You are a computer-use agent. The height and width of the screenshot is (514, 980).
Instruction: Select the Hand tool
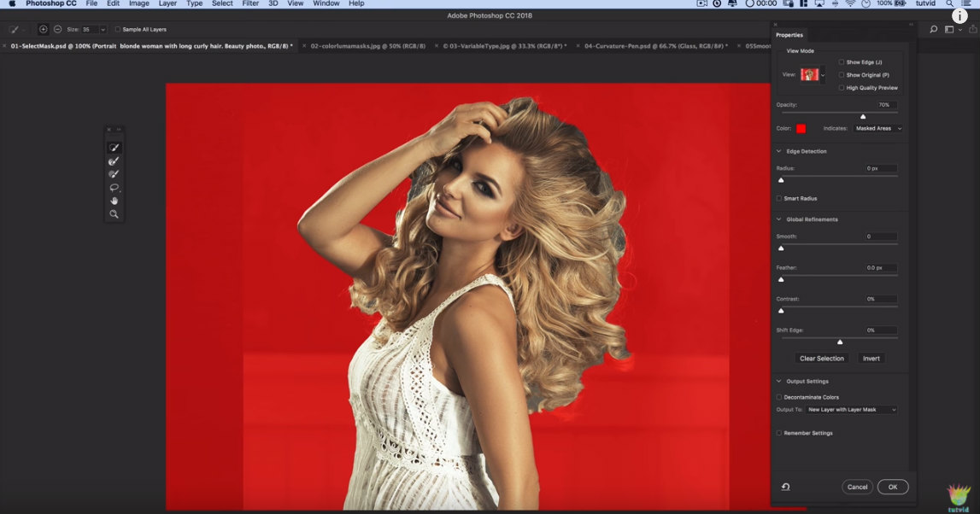pyautogui.click(x=114, y=201)
